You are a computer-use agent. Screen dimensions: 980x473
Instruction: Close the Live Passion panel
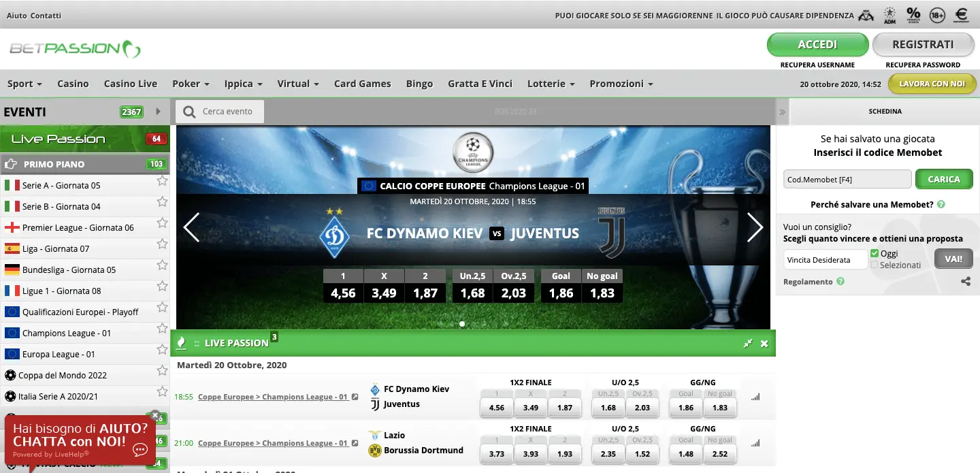coord(764,344)
